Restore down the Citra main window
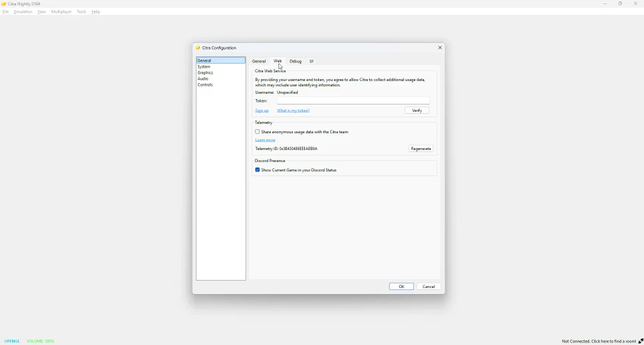 point(620,4)
